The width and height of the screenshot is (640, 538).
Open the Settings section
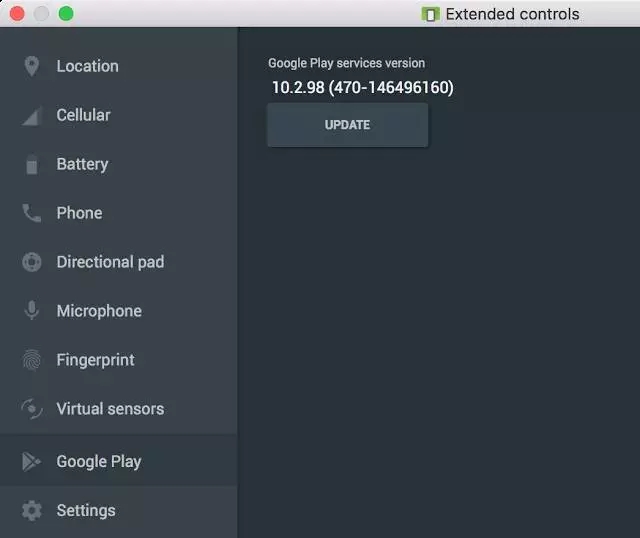pos(86,510)
